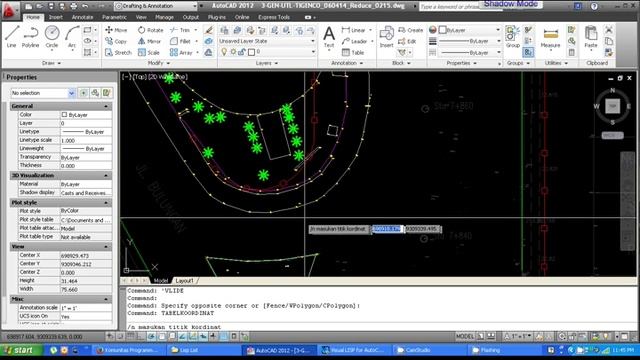The width and height of the screenshot is (640, 360).
Task: Click the Color ByLayer swatch property
Action: pos(64,115)
